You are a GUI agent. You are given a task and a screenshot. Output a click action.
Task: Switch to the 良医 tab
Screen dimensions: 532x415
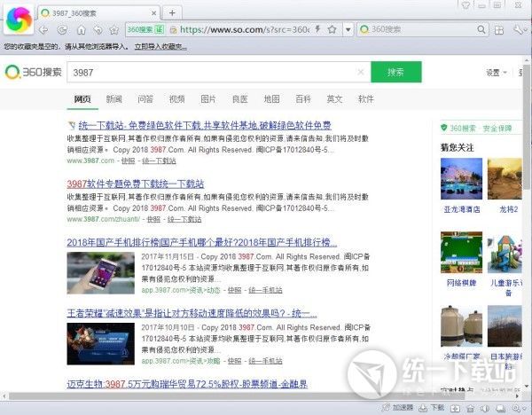[x=240, y=98]
